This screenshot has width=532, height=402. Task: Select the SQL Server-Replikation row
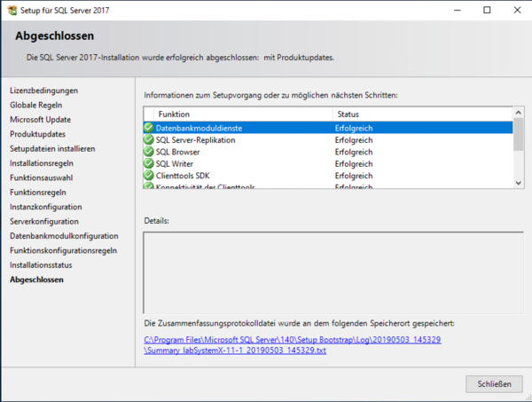(x=328, y=140)
